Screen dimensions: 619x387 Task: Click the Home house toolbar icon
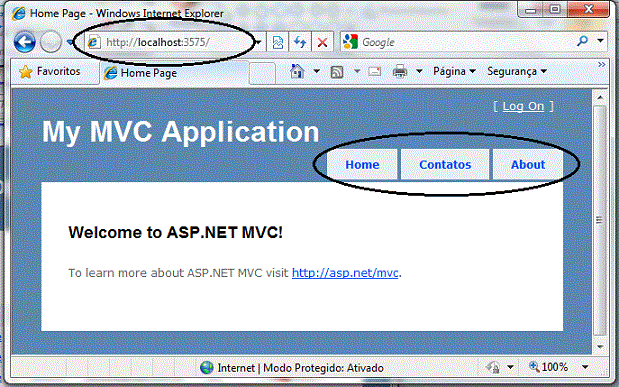click(x=297, y=71)
